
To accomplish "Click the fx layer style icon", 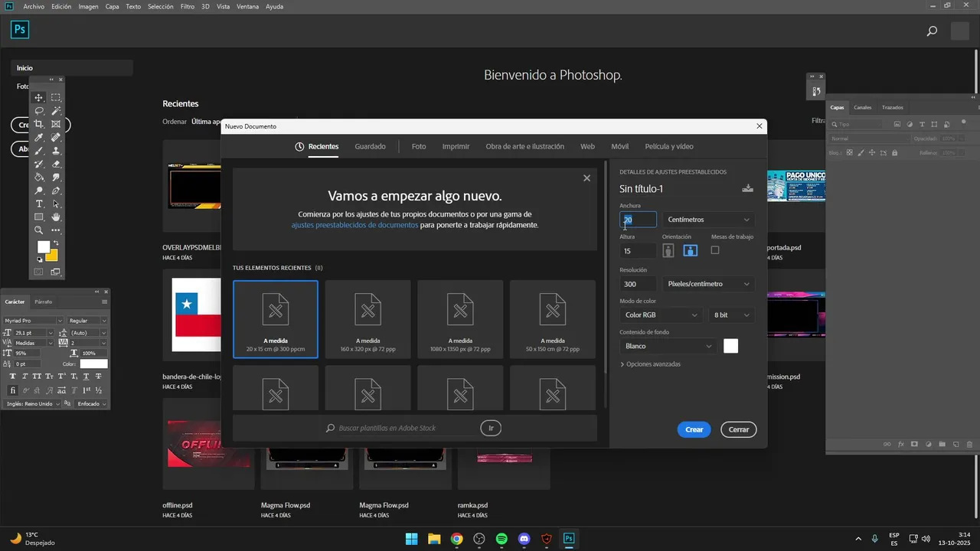I will click(x=901, y=444).
